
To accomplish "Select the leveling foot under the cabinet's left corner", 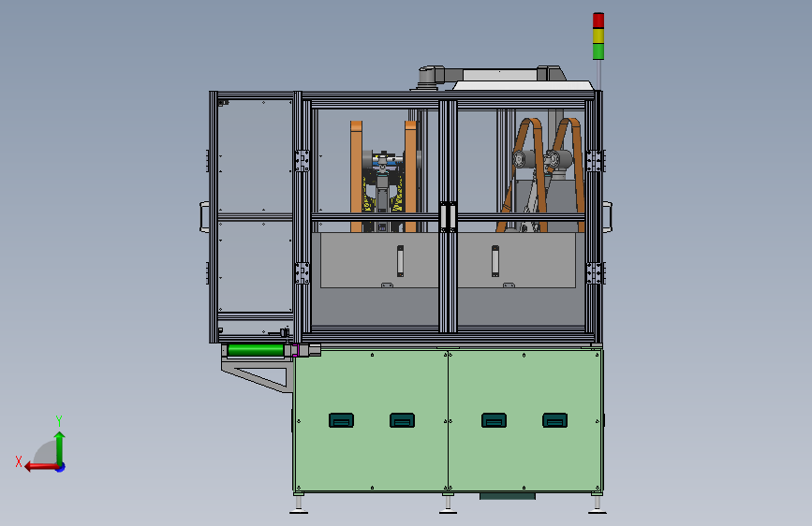I will (x=299, y=504).
